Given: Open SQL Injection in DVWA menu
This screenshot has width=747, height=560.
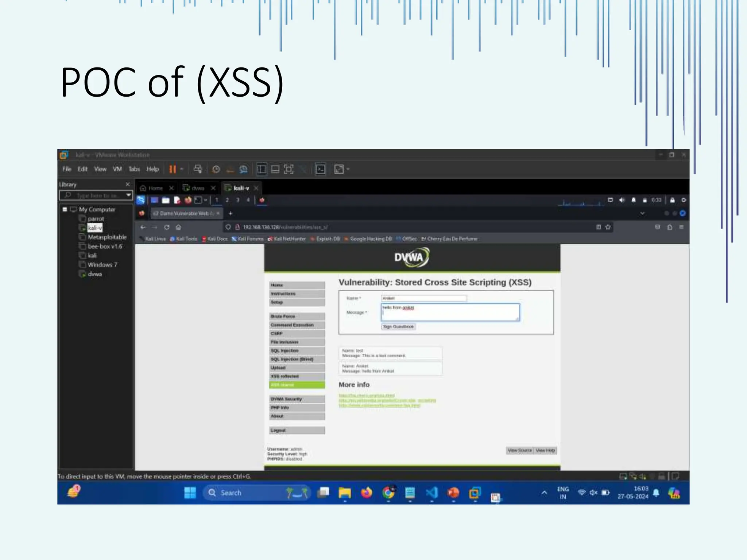Looking at the screenshot, I should click(297, 351).
